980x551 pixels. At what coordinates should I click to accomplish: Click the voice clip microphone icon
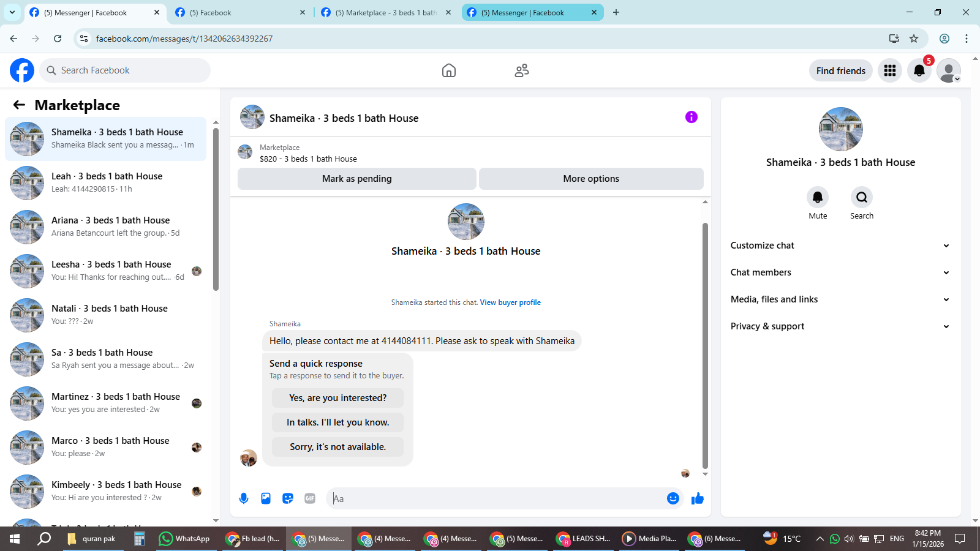tap(244, 498)
